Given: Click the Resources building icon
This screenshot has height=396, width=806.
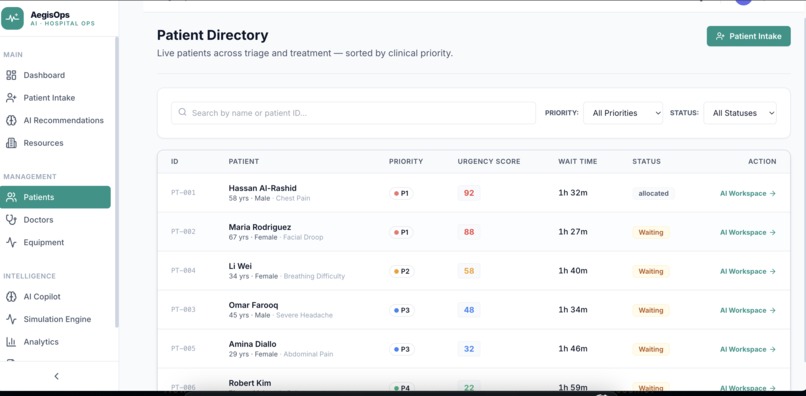Looking at the screenshot, I should (x=11, y=143).
